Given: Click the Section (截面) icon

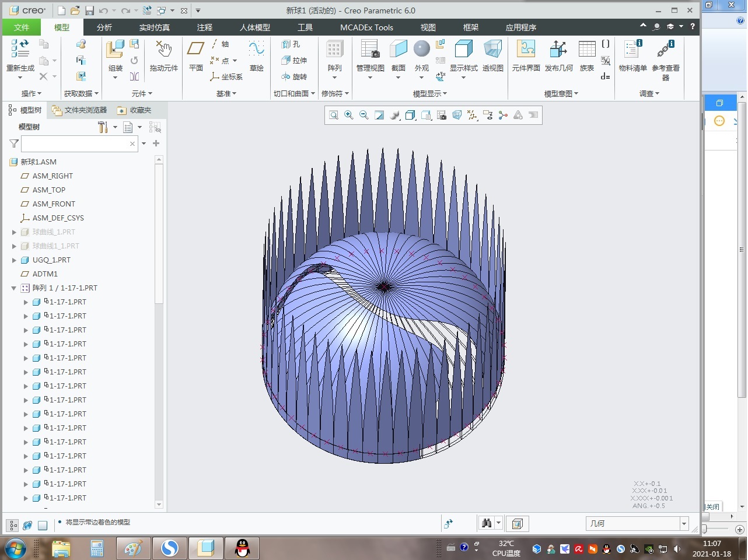Looking at the screenshot, I should point(399,50).
